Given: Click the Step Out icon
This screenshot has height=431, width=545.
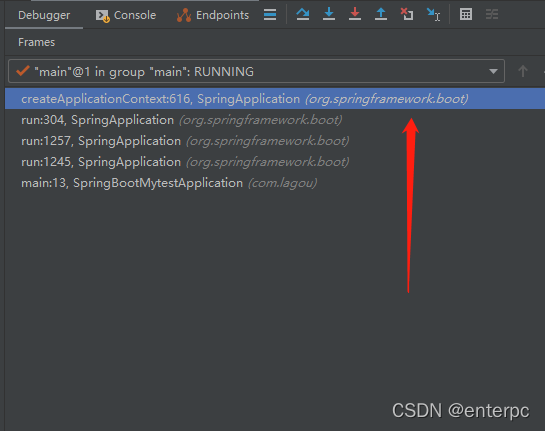Looking at the screenshot, I should click(x=381, y=14).
